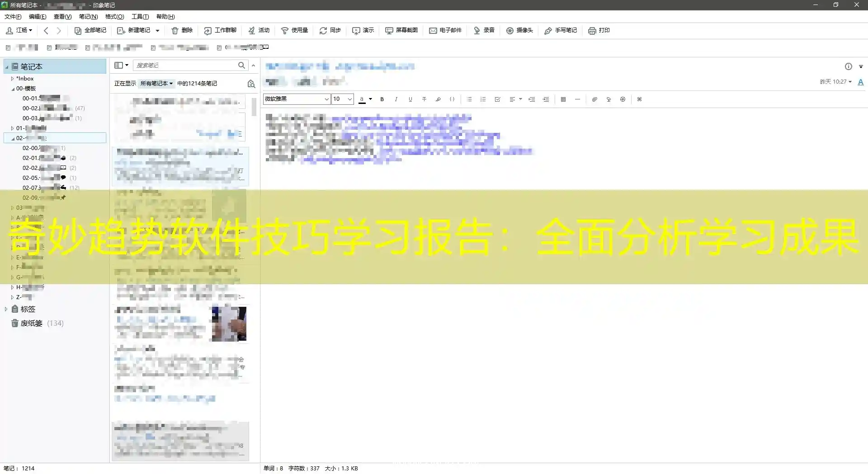Insert a table into note
This screenshot has width=868, height=474.
click(563, 99)
